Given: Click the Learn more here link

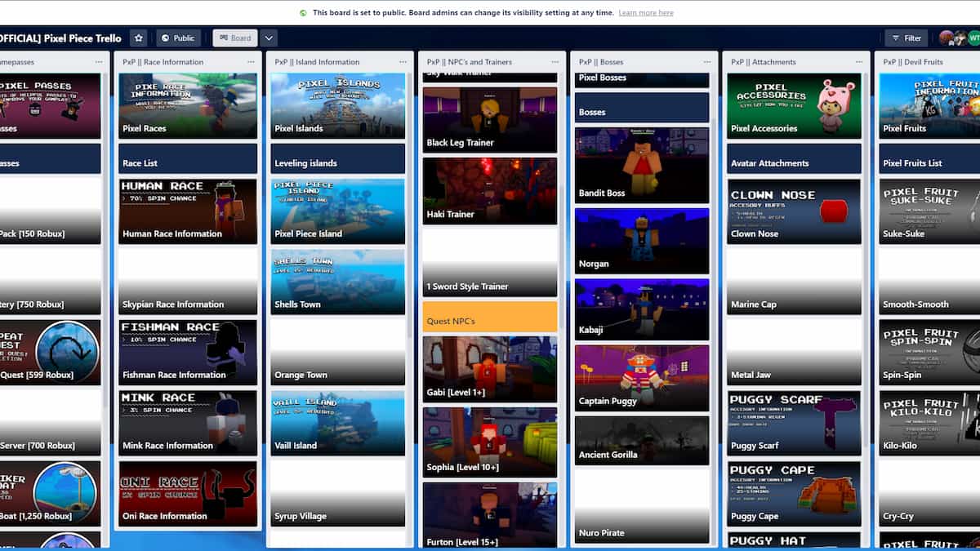Looking at the screenshot, I should click(646, 13).
